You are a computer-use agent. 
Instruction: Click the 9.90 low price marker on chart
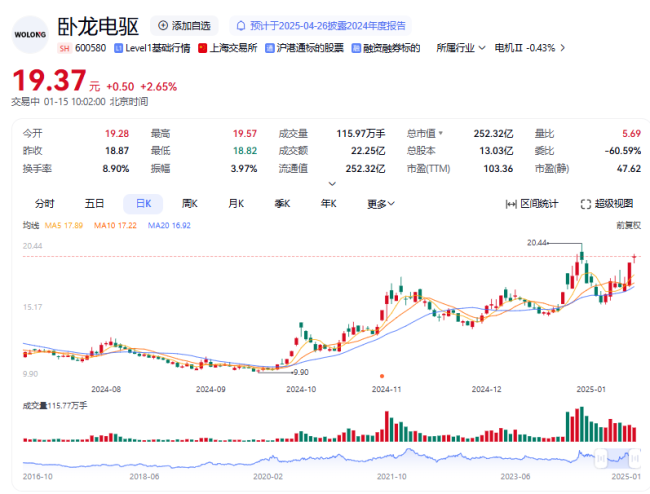click(301, 372)
